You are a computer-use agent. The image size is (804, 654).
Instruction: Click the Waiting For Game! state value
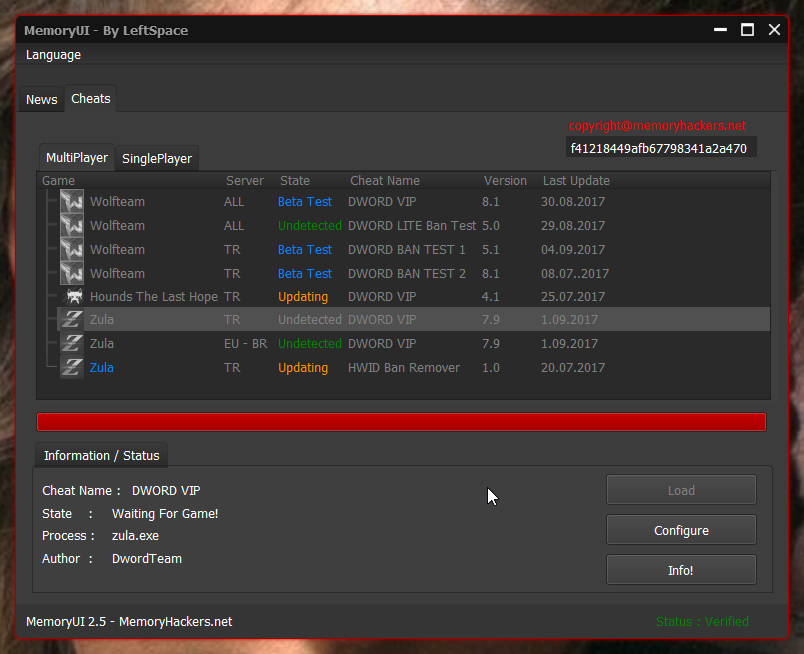(165, 513)
